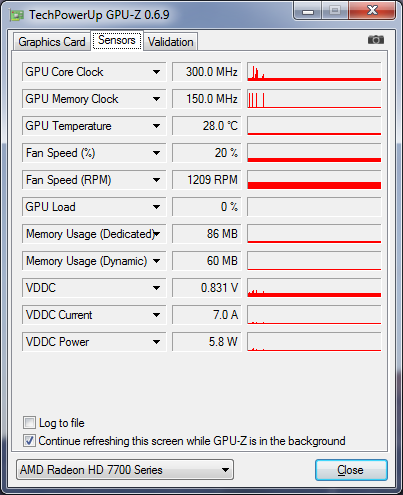Click the Fan Speed (RPM) red graph bar
Viewport: 403px width, 495px height.
click(314, 185)
